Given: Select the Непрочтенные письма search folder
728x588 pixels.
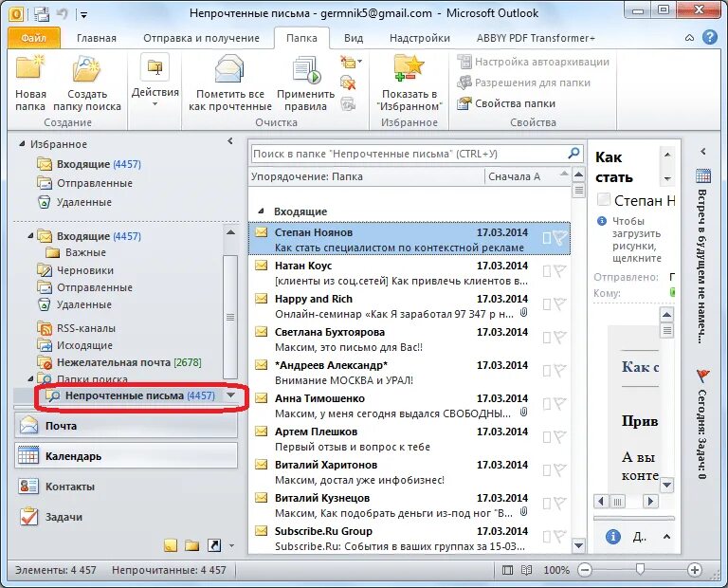Looking at the screenshot, I should (x=132, y=395).
